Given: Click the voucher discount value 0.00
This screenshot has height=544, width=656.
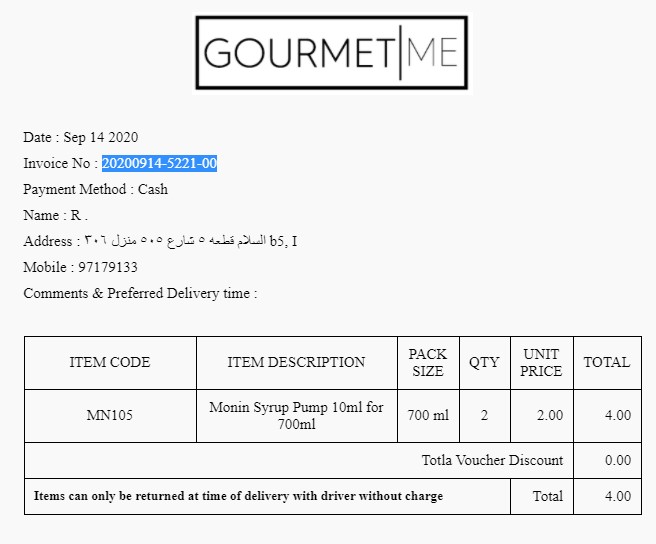Looking at the screenshot, I should coord(618,460).
